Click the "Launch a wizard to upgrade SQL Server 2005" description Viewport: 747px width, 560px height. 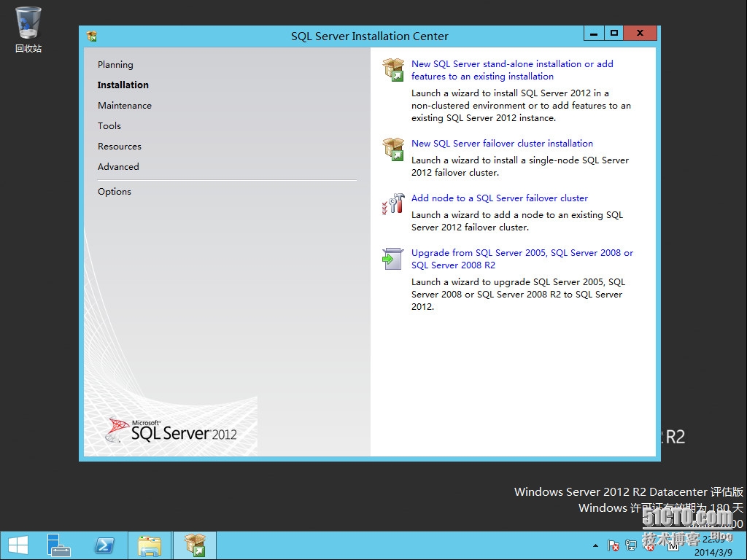tap(519, 295)
